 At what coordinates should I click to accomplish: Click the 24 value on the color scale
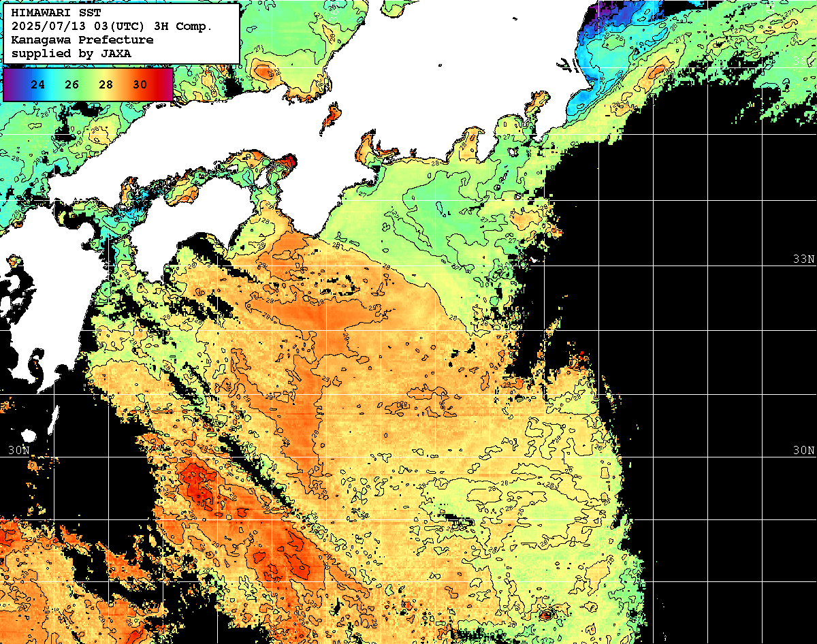(38, 85)
